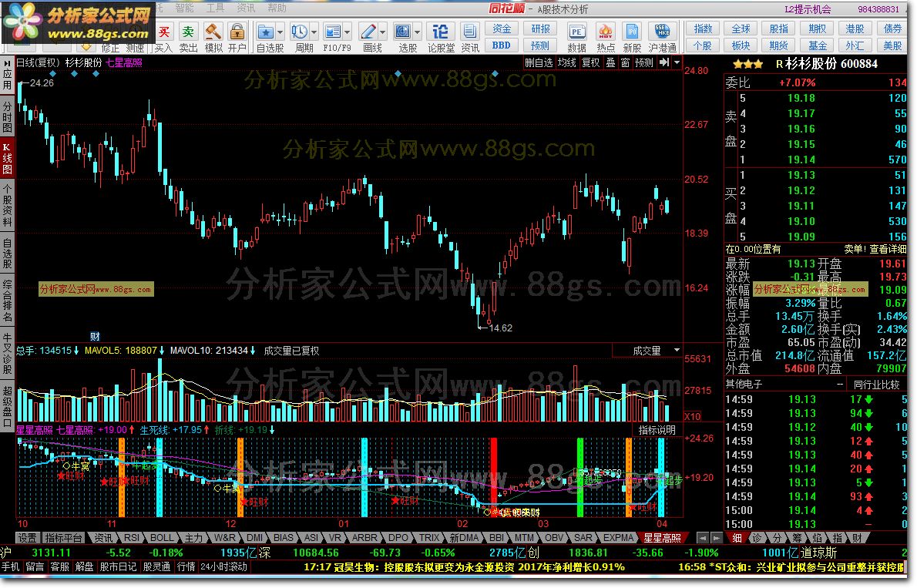
Task: Click the 新股 IPO icon
Action: [632, 38]
